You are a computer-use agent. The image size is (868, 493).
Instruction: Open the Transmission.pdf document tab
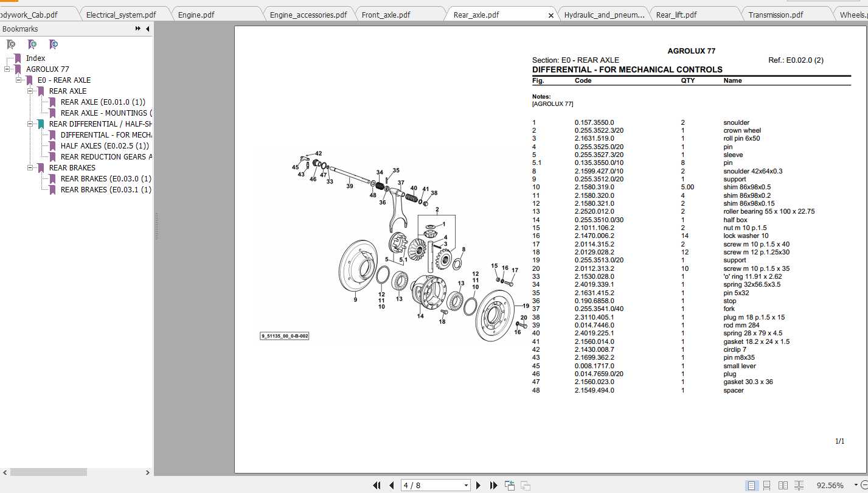786,14
